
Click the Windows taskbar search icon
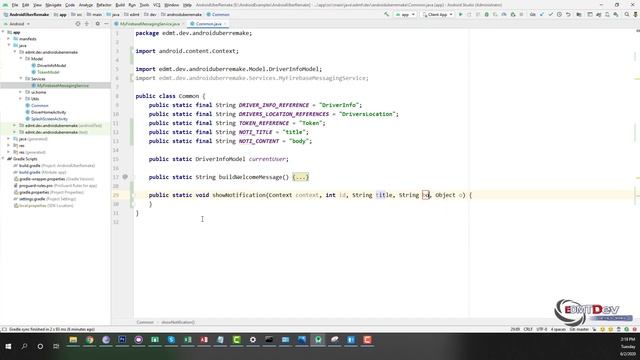tap(24, 346)
